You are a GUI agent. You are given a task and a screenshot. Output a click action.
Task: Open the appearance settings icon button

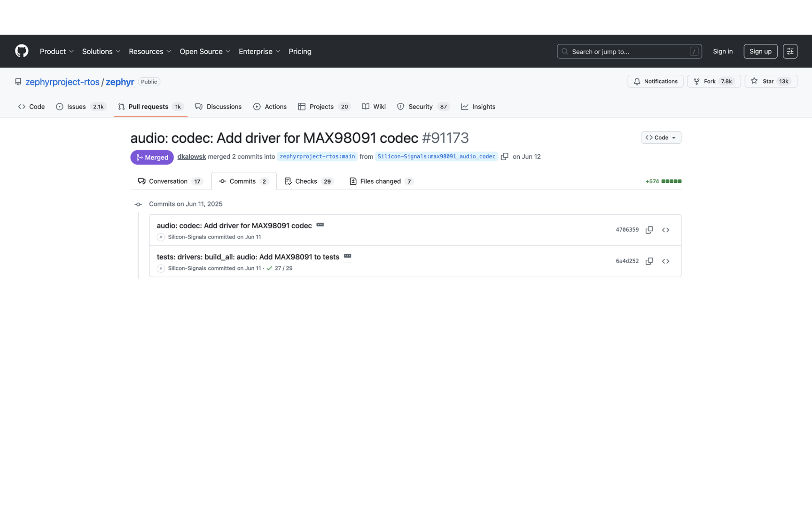click(790, 51)
